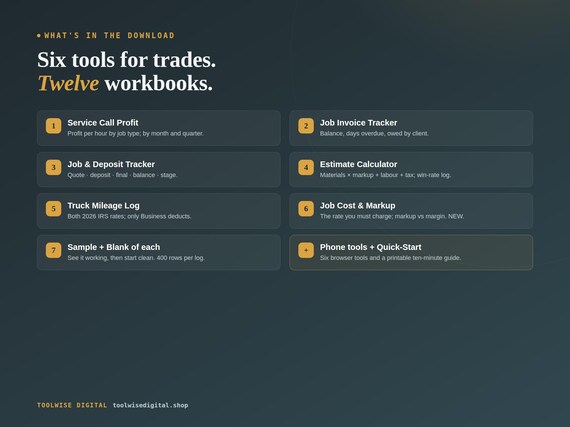
Task: Click the number 4 badge beside Estimate Calculator
Action: [x=306, y=167]
